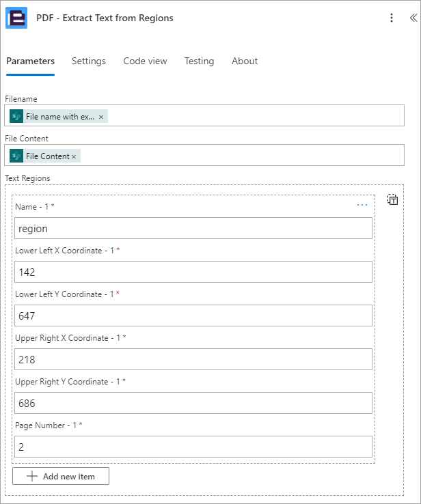
Task: Edit the Lower Left Y Coordinate value 647
Action: click(193, 316)
